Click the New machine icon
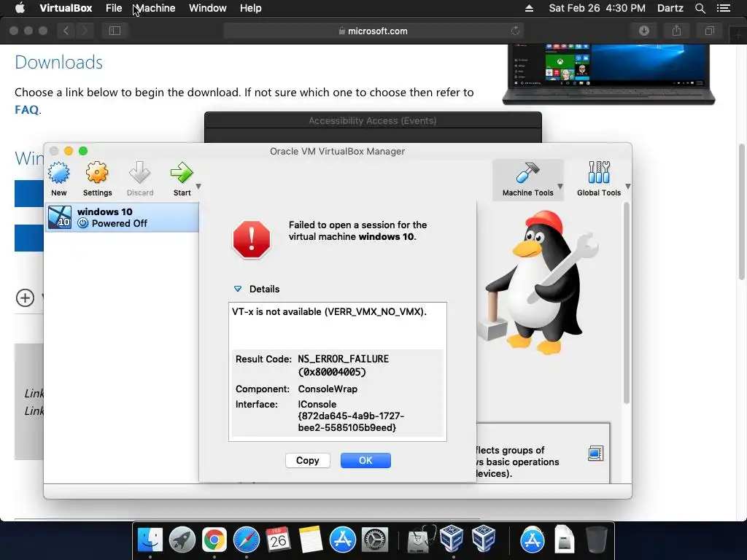Viewport: 747px width, 560px height. coord(58,173)
